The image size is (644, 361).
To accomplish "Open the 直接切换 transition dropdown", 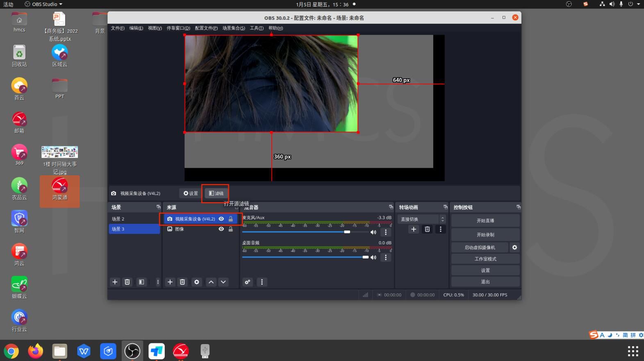I will point(421,219).
